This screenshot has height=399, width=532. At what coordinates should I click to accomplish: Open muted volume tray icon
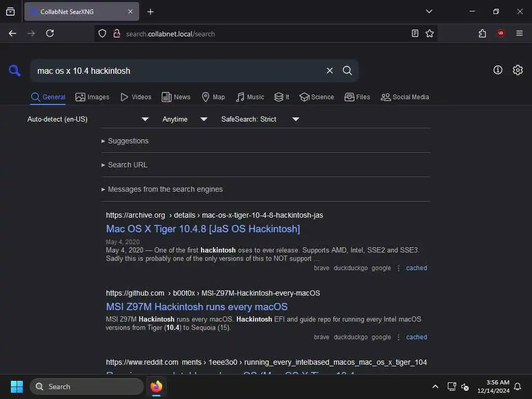point(465,387)
